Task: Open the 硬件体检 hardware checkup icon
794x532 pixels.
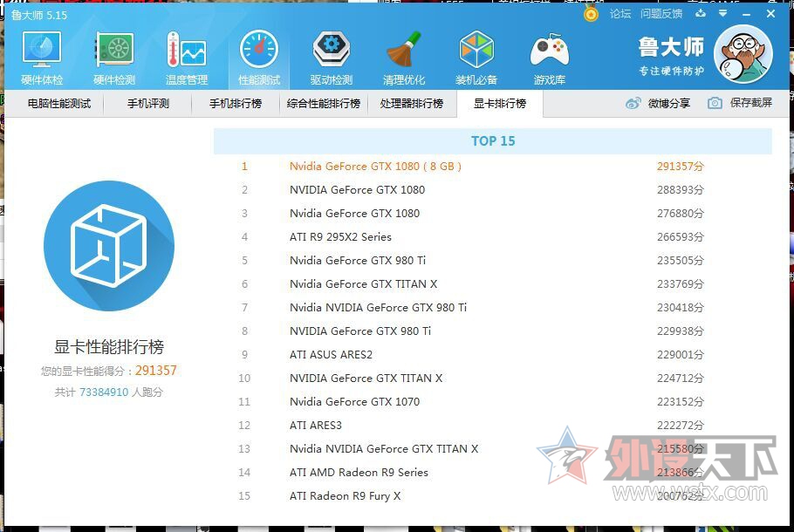Action: (x=42, y=58)
